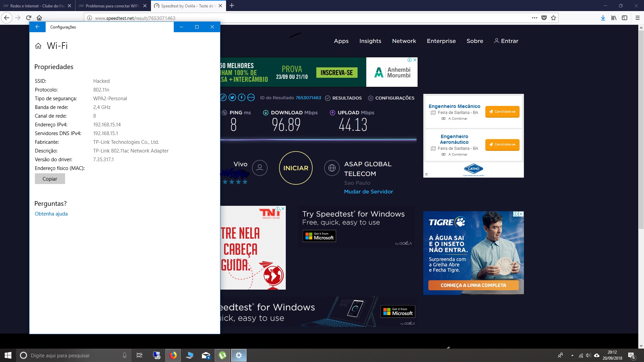
Task: Reload the Speedtest page
Action: tap(29, 18)
